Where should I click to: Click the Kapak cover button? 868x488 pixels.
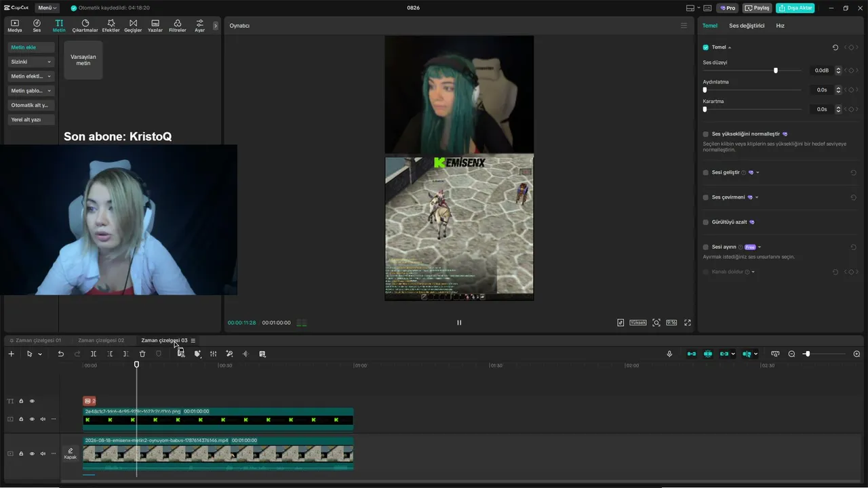tap(71, 453)
